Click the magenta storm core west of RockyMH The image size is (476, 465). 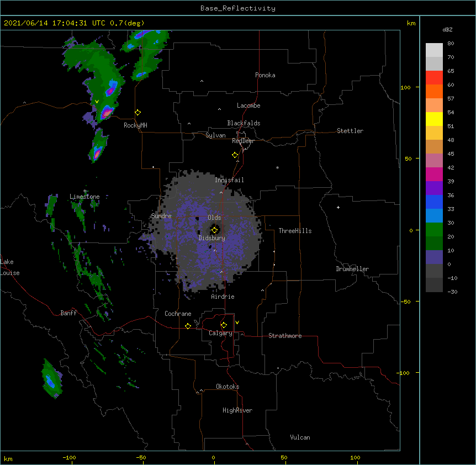click(107, 113)
